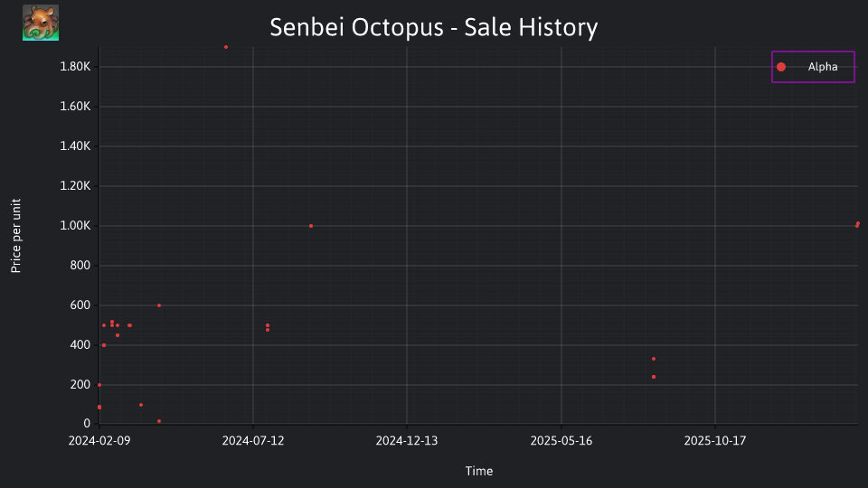Click the 2025-05-16 x-axis label

point(561,441)
